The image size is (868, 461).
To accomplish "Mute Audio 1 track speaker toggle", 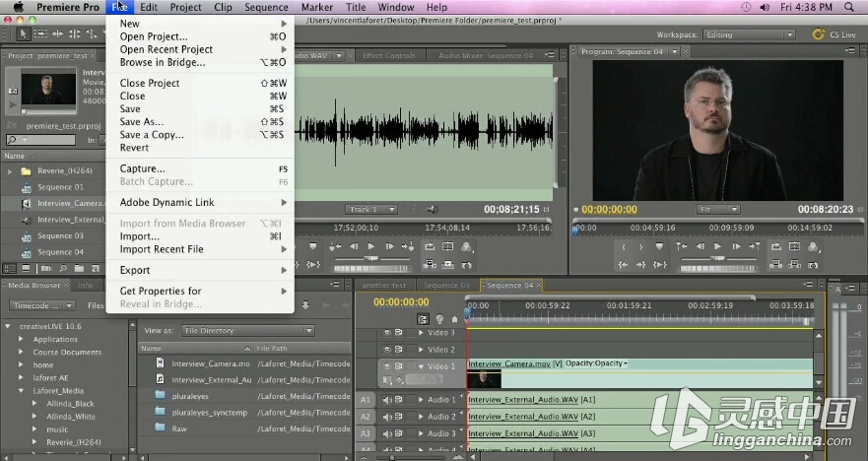I will [x=387, y=399].
